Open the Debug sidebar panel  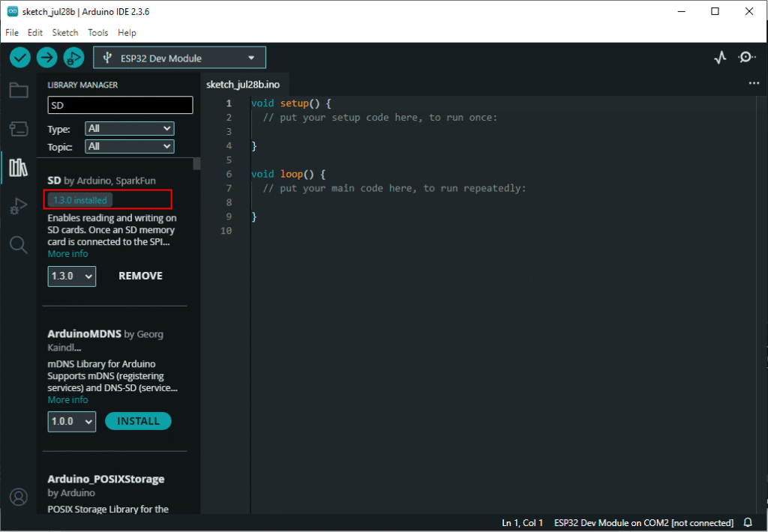click(19, 206)
